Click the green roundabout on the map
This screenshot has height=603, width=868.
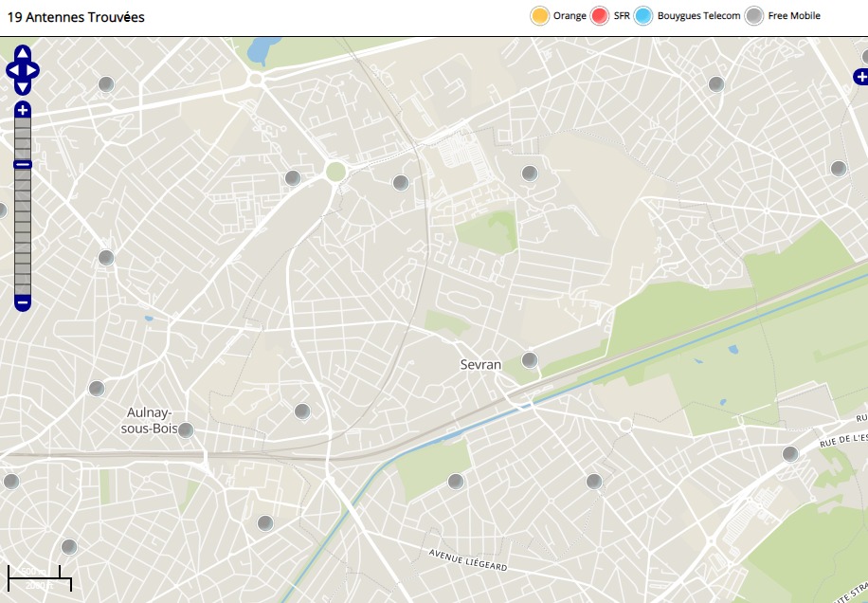pyautogui.click(x=335, y=171)
